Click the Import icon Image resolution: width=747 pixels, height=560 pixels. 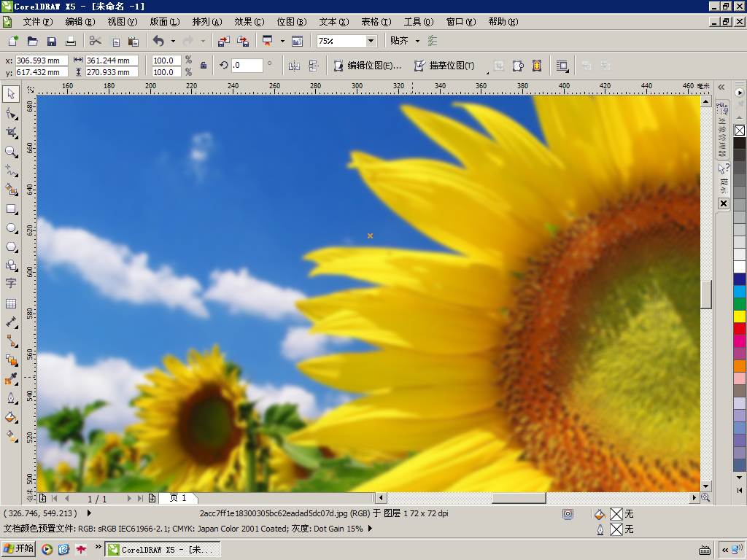(x=223, y=41)
